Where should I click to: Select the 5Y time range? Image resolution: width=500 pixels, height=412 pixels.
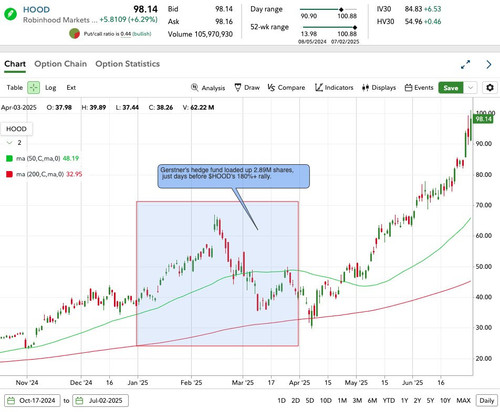430,400
